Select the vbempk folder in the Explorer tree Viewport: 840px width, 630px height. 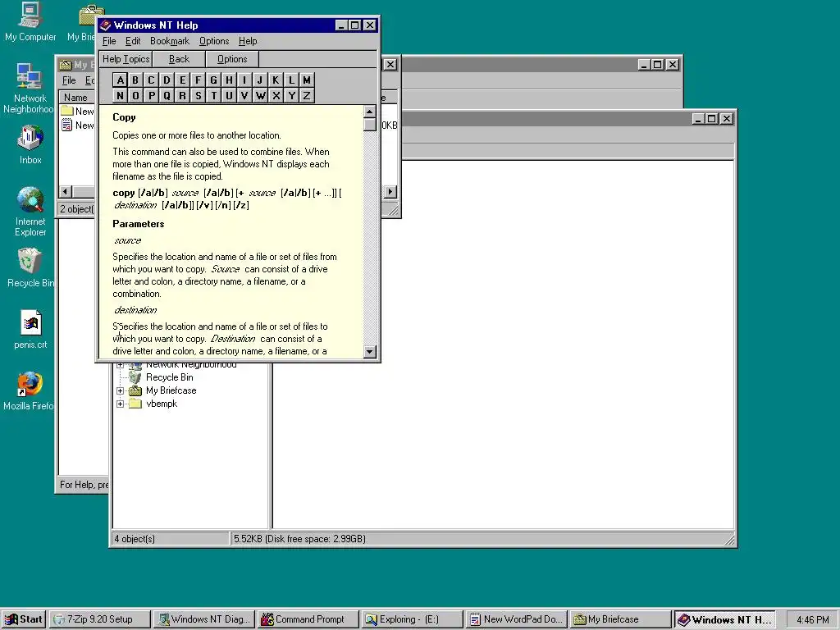coord(135,404)
